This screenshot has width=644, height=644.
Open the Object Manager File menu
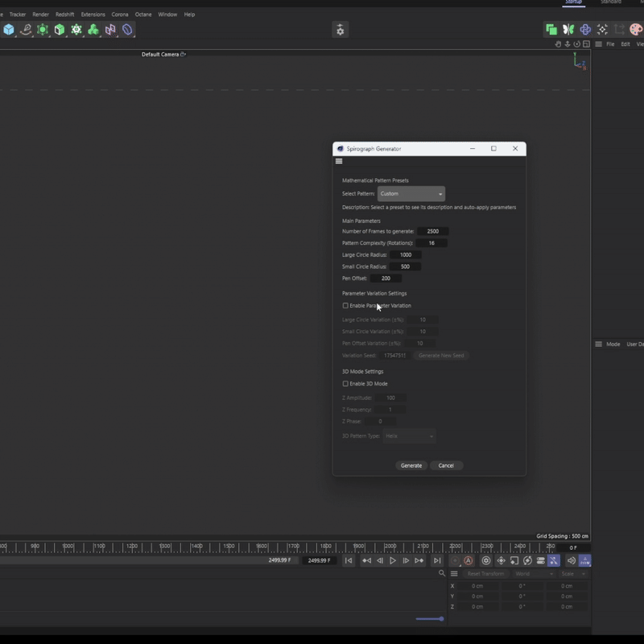coord(610,44)
